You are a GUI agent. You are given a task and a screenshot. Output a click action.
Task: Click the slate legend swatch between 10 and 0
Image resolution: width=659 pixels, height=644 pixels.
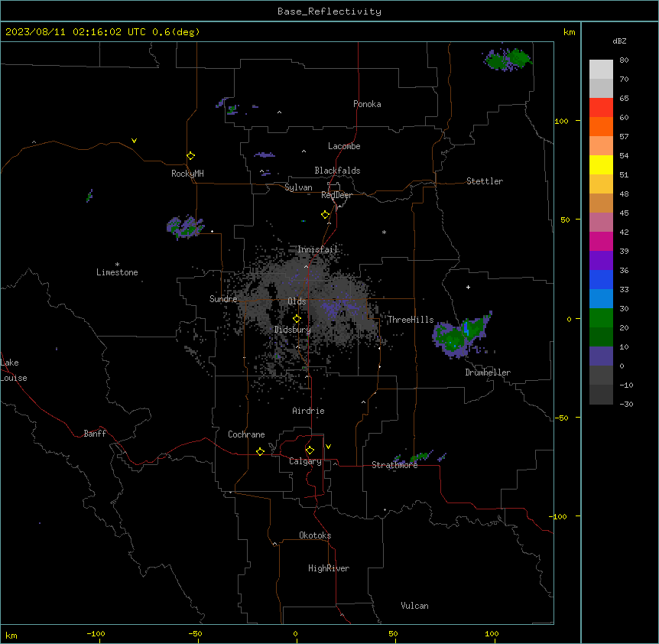(601, 356)
